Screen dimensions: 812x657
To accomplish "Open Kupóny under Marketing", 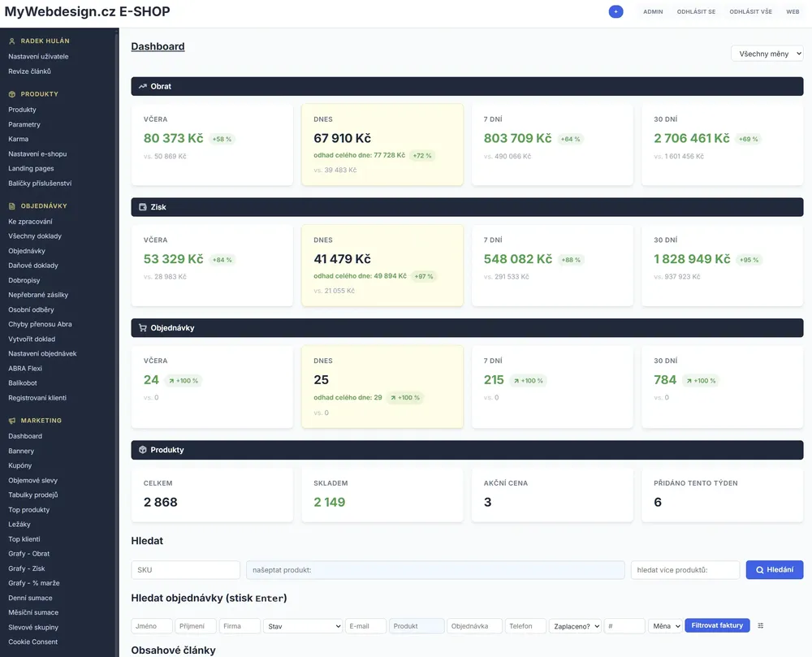I will (20, 465).
